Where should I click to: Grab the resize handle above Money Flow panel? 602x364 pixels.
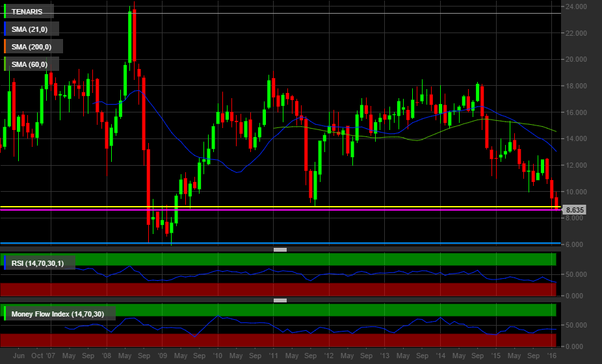point(280,300)
